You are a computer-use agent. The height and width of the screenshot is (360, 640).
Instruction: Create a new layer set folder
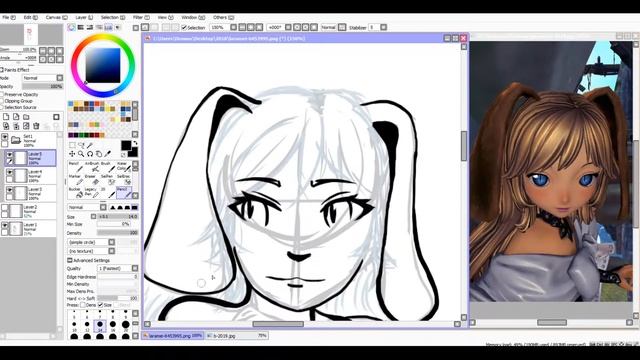(26, 117)
